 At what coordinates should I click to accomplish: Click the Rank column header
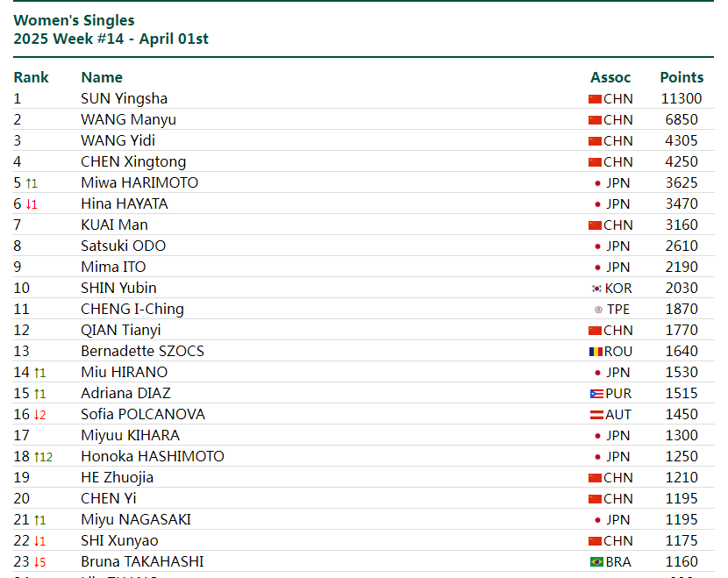31,77
